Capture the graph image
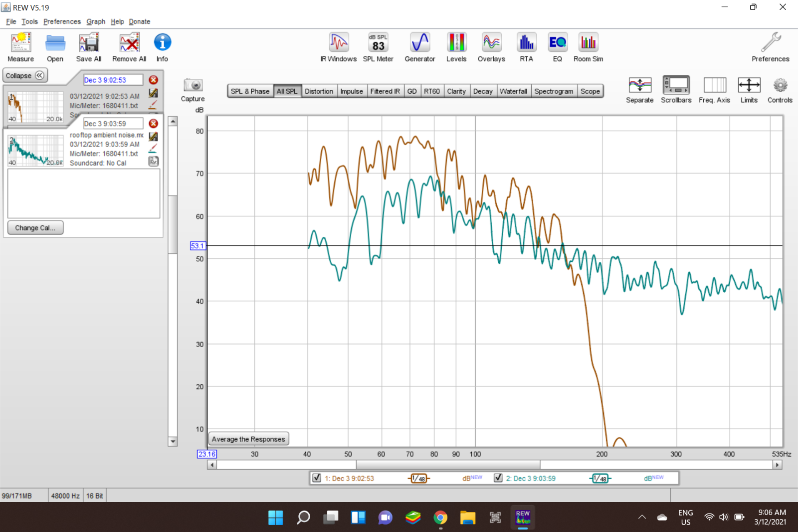Viewport: 798px width, 532px height. [193, 90]
